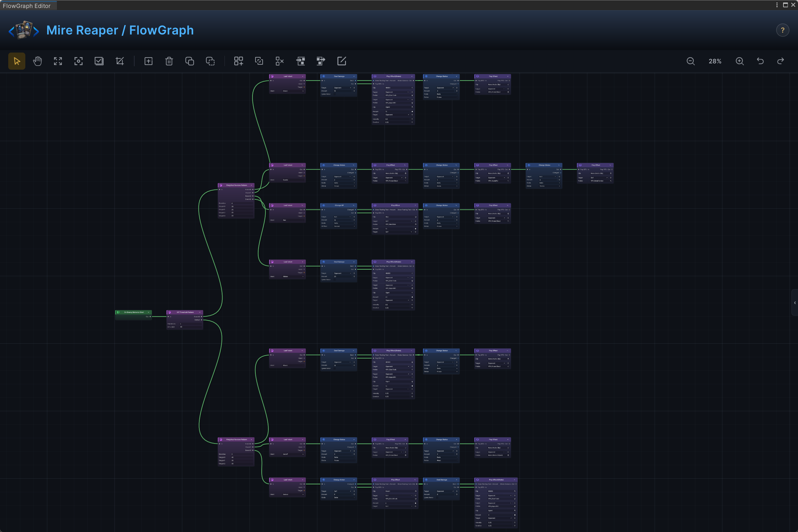798x532 pixels.
Task: Click the crop tool icon
Action: click(120, 61)
